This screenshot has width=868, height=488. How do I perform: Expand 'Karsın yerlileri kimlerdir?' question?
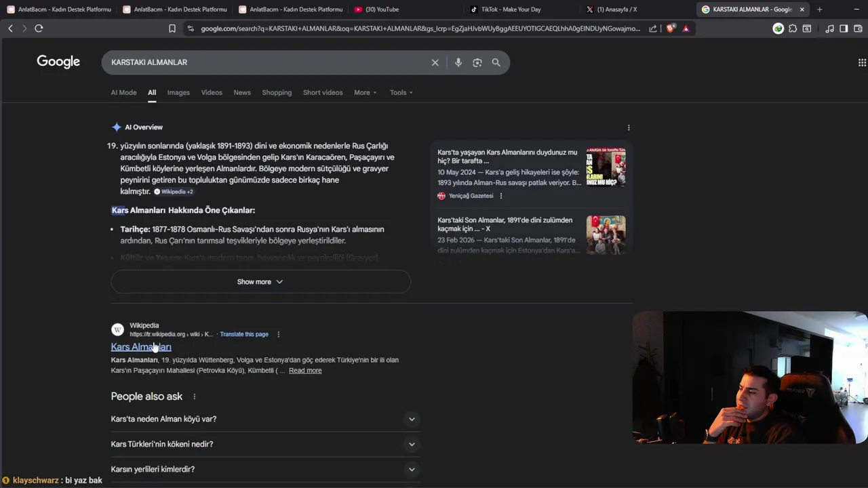pyautogui.click(x=265, y=469)
